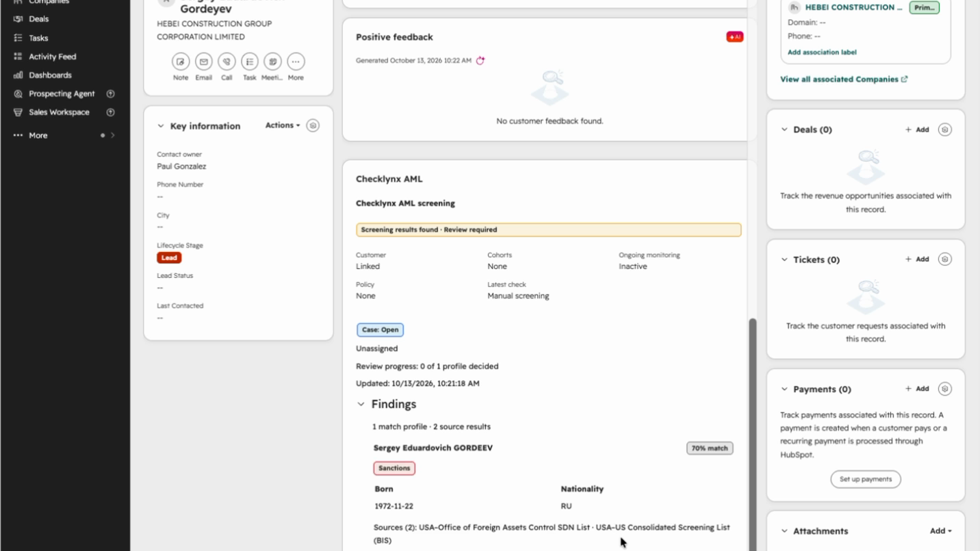Image resolution: width=980 pixels, height=551 pixels.
Task: Click the 70% match badge
Action: 710,448
